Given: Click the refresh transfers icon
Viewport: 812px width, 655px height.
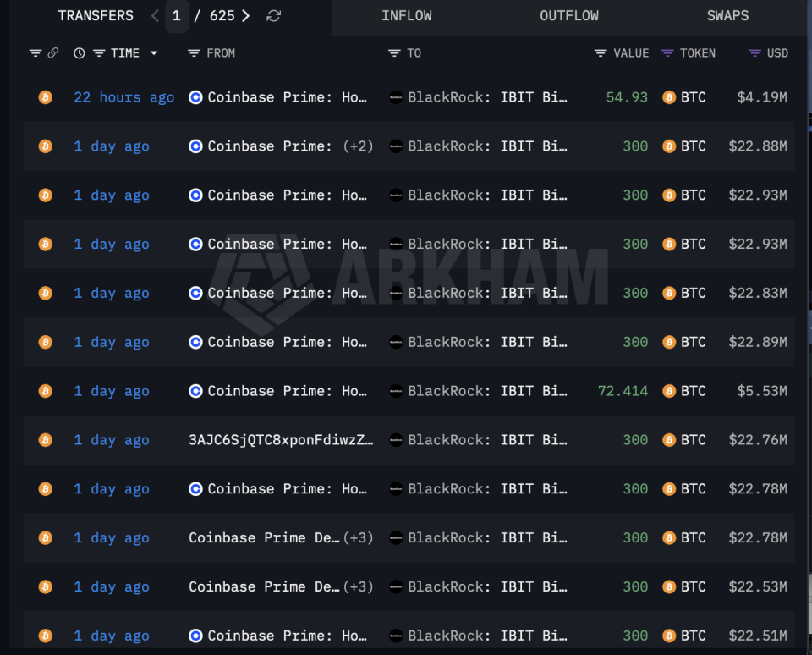Looking at the screenshot, I should point(273,16).
